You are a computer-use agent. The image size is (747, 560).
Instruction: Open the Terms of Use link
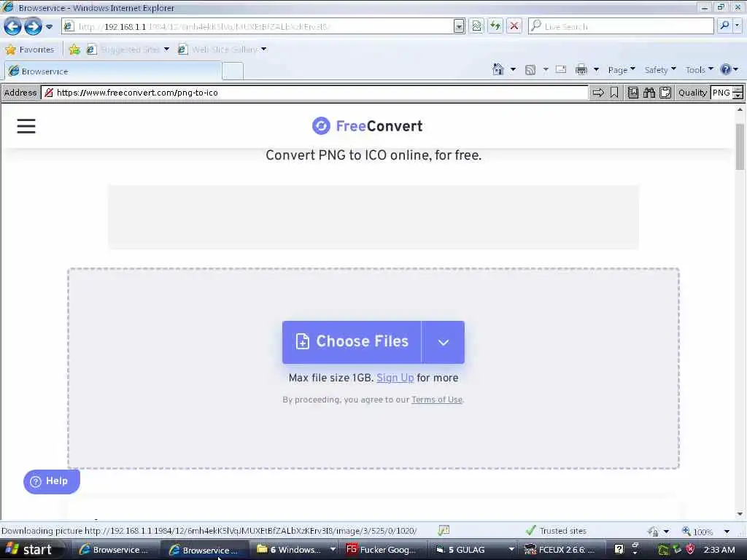tap(437, 400)
